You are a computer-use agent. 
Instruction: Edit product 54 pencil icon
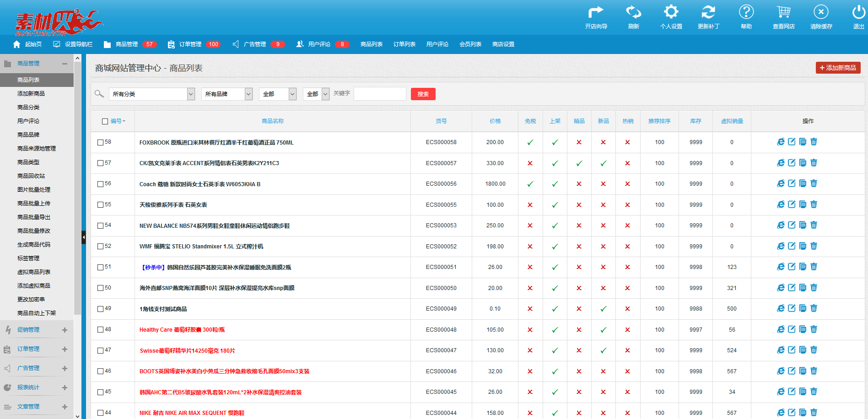click(x=792, y=225)
